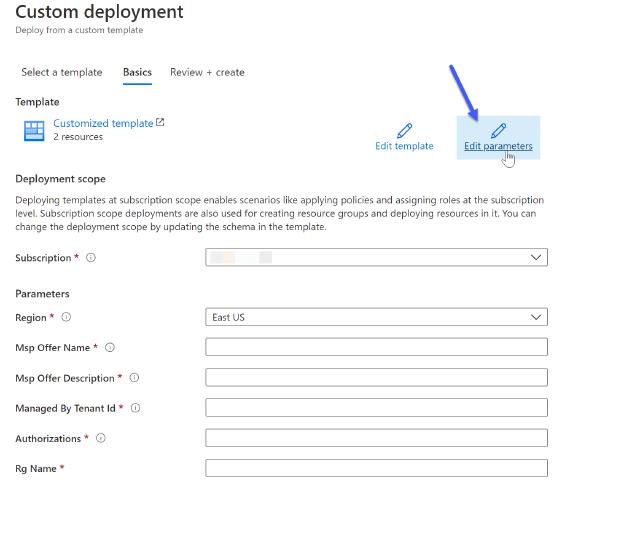Select the Basics tab
Screen dimensions: 640x540
pos(137,72)
